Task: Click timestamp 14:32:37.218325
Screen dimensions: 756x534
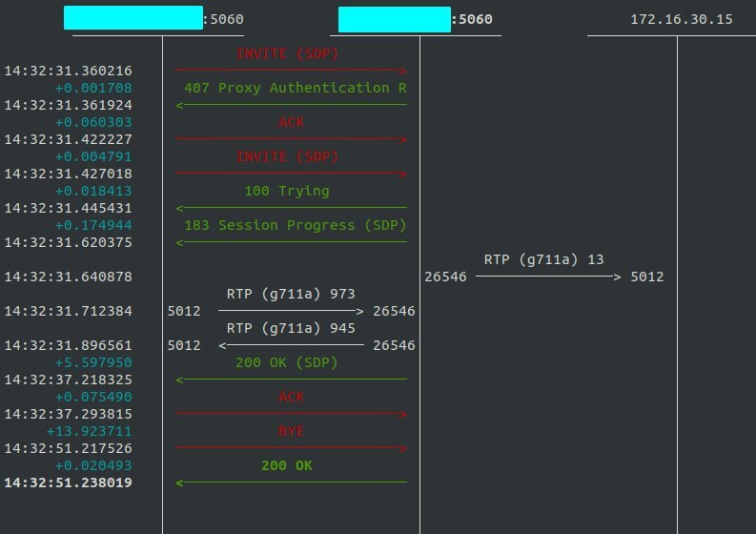Action: pos(68,380)
